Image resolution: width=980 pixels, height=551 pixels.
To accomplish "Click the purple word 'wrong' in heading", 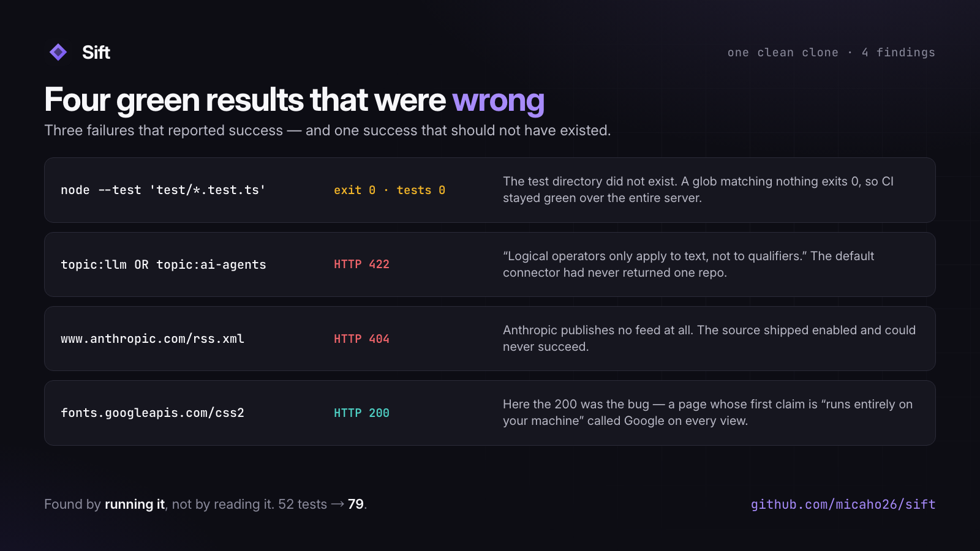I will pyautogui.click(x=498, y=100).
